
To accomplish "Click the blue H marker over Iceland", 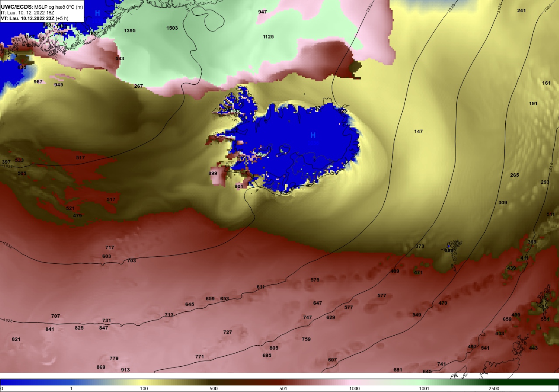I will pos(313,135).
